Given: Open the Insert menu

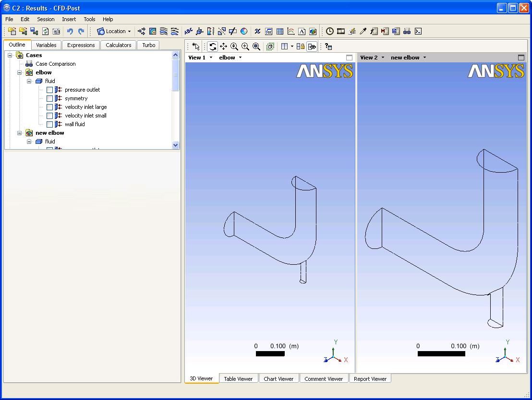Looking at the screenshot, I should [x=69, y=19].
